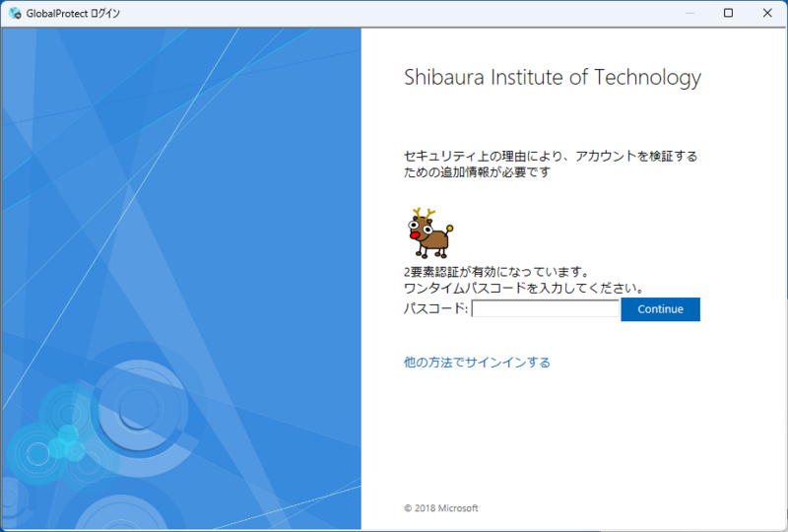
Task: Click the ワンタイムパスコードを入力してください text
Action: coord(524,288)
